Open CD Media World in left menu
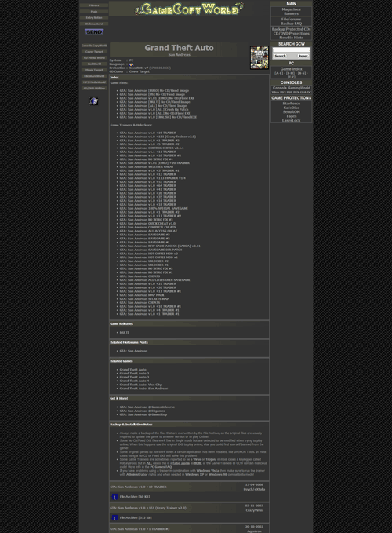Viewport: 392px width, 533px height. coord(94,58)
